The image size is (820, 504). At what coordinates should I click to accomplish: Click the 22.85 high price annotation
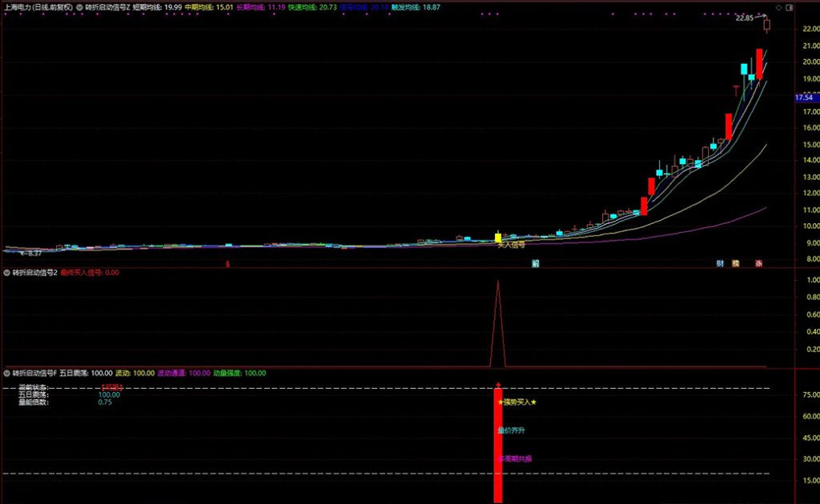click(746, 18)
